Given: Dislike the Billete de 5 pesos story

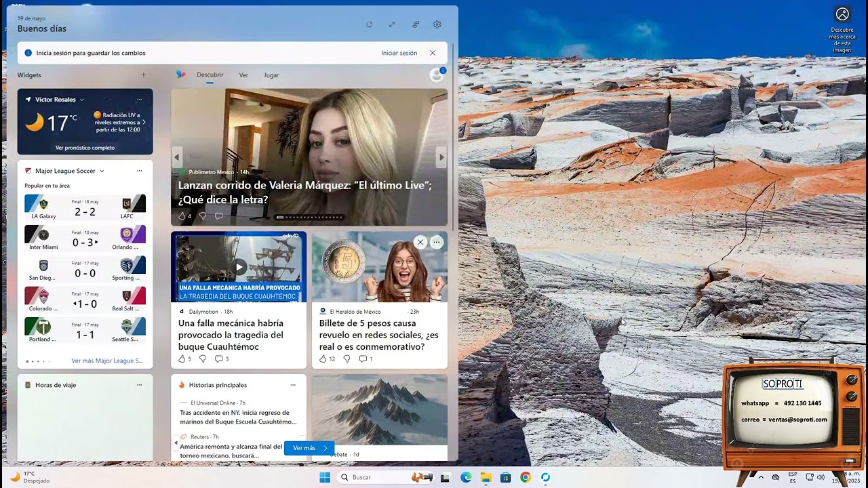Looking at the screenshot, I should coord(347,359).
